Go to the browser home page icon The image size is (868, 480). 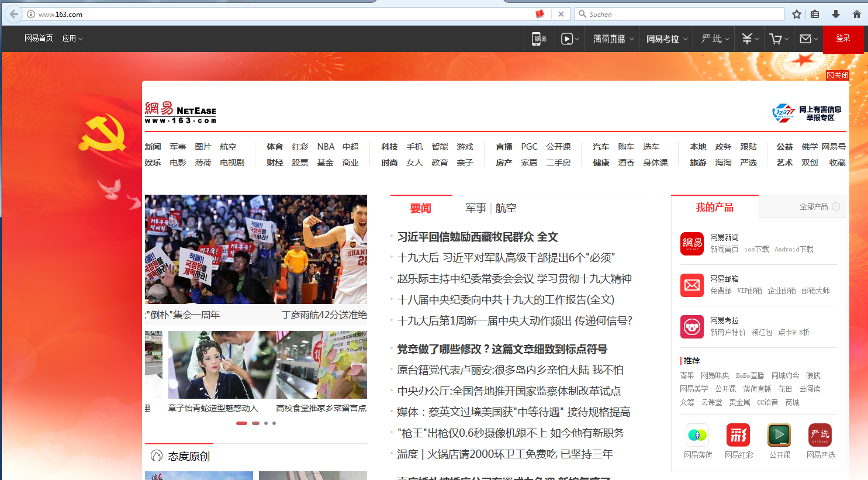click(857, 14)
